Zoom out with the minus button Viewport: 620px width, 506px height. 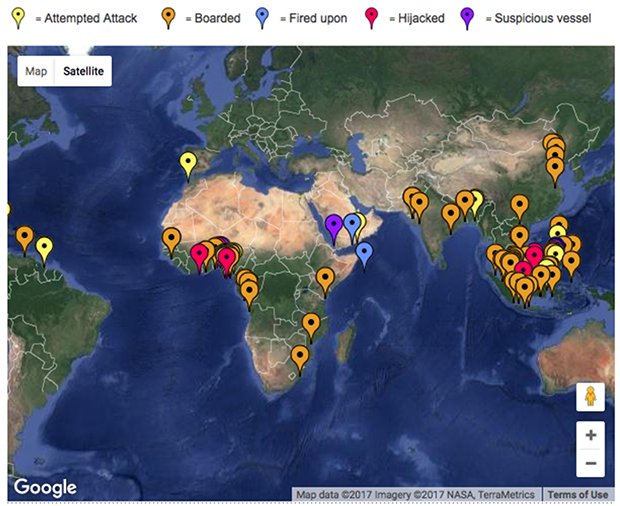pos(590,463)
